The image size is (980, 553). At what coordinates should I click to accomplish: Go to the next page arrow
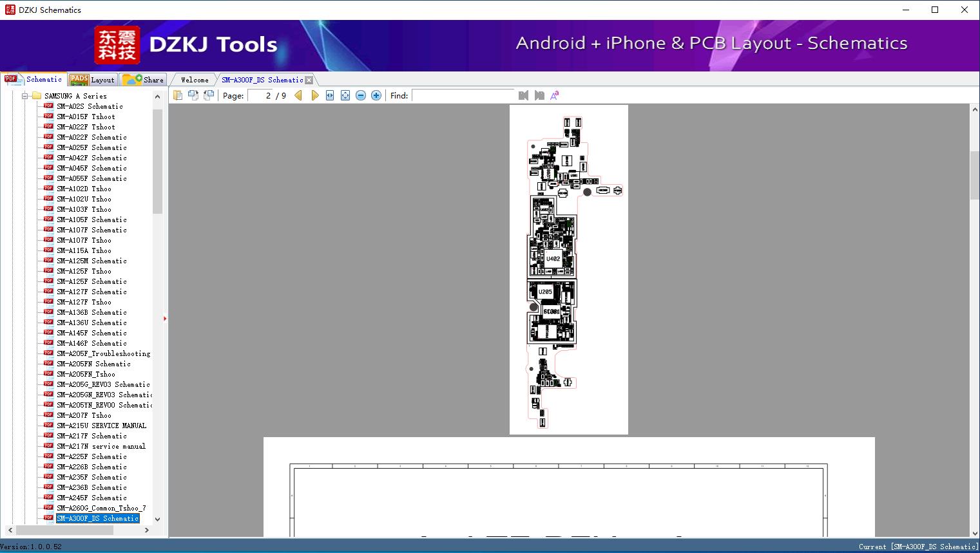(x=314, y=95)
